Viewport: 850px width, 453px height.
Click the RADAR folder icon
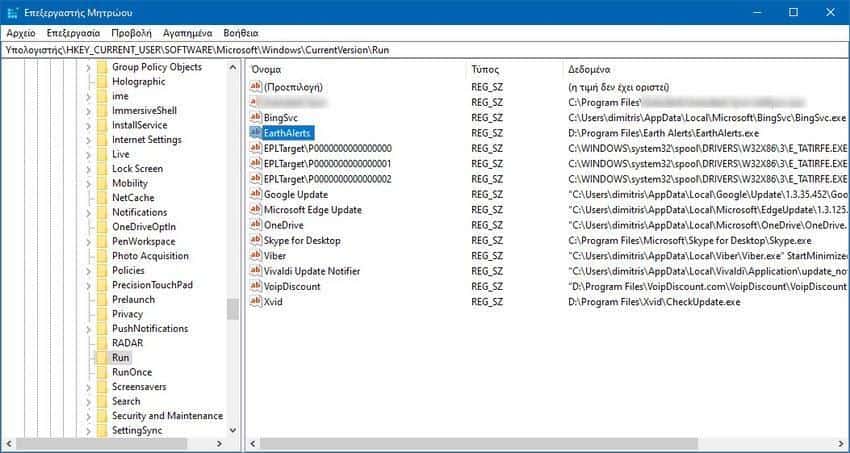101,343
